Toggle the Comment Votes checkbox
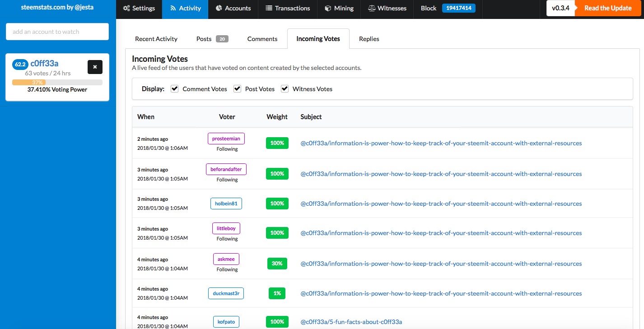 (x=175, y=89)
